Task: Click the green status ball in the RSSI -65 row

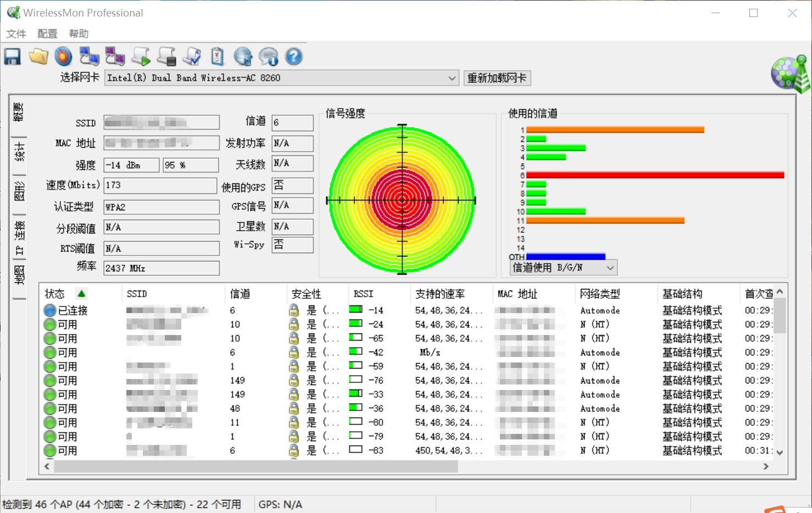Action: (x=50, y=338)
